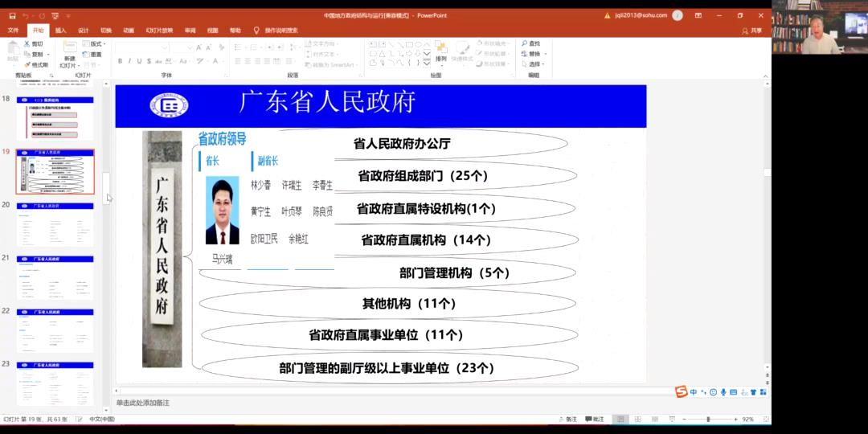Screen dimensions: 868x434
Task: Switch to the Transitions (切换) tab
Action: (106, 31)
